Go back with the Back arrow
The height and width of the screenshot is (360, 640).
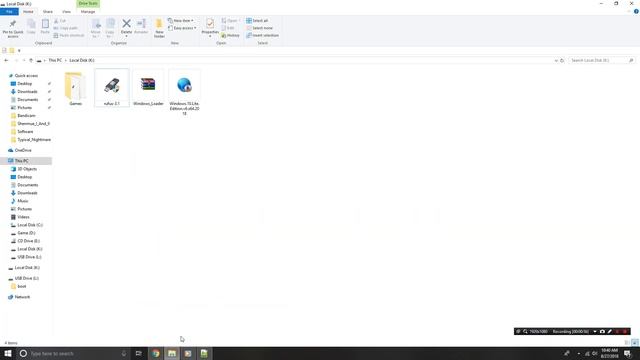[x=6, y=60]
